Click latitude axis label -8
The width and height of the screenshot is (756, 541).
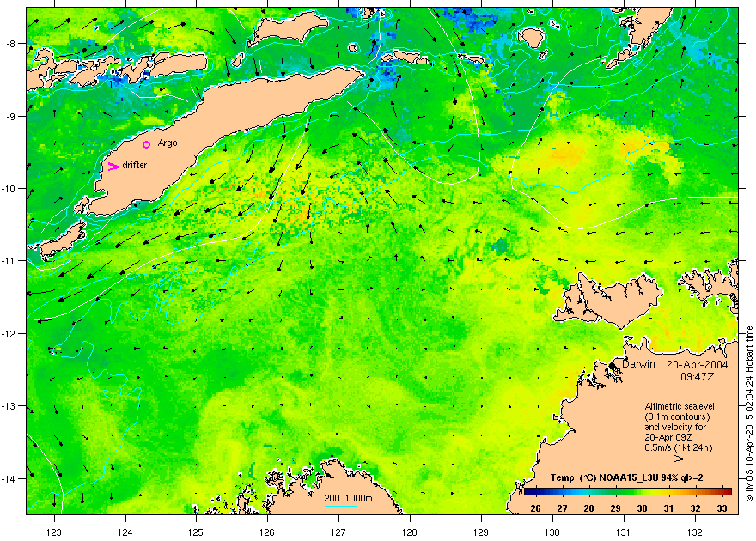pos(10,43)
